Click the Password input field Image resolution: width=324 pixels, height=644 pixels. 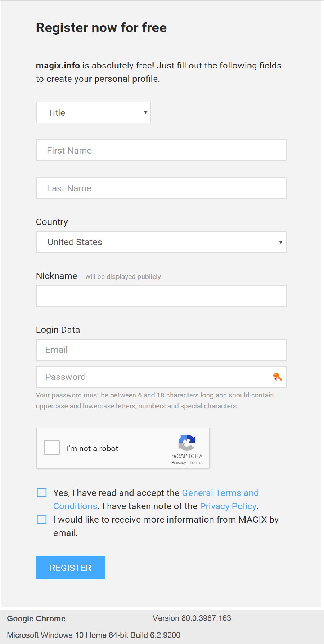pyautogui.click(x=155, y=377)
